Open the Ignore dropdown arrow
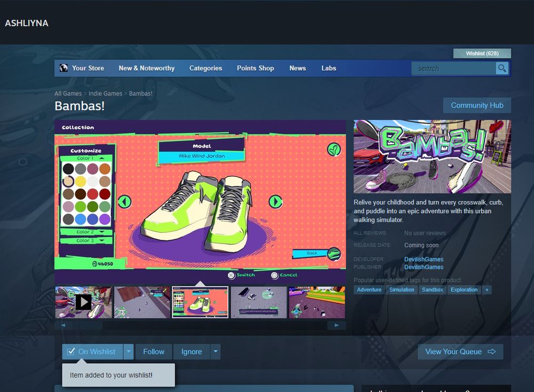534x392 pixels. click(216, 351)
